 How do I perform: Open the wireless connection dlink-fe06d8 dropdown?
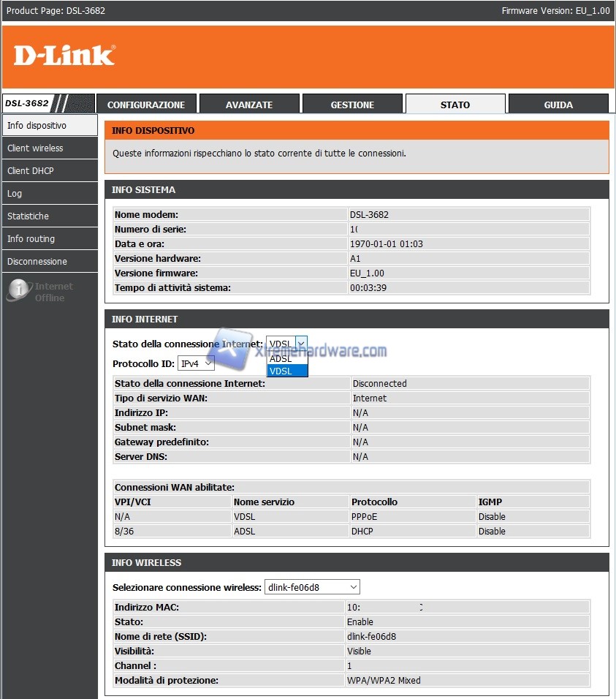click(311, 587)
